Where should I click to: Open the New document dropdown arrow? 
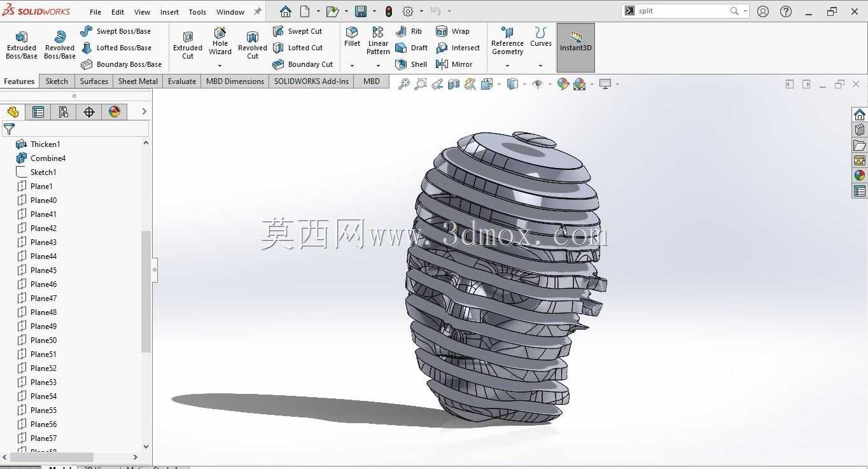coord(318,11)
